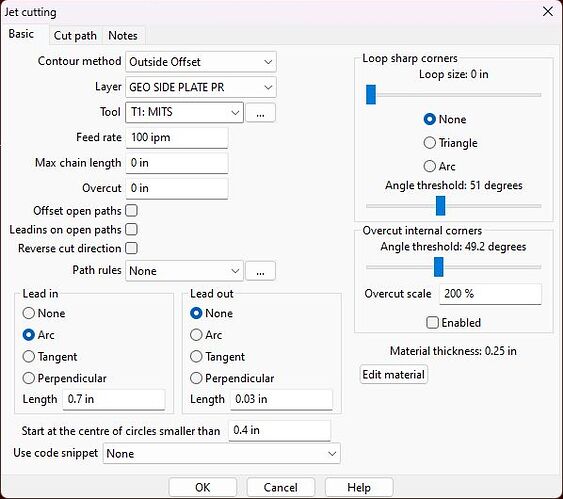
Task: Open the Path rules ellipsis button
Action: coord(260,271)
